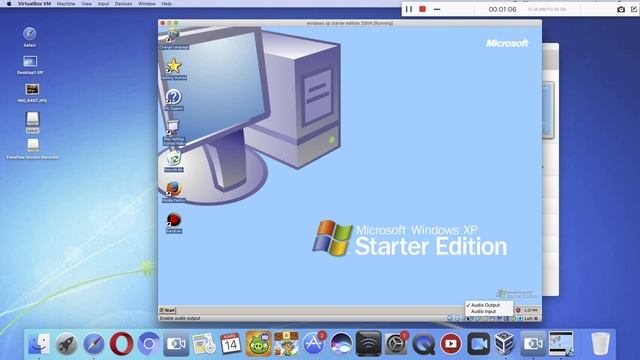Open the App Store in the Dock
The height and width of the screenshot is (360, 640).
tap(313, 344)
